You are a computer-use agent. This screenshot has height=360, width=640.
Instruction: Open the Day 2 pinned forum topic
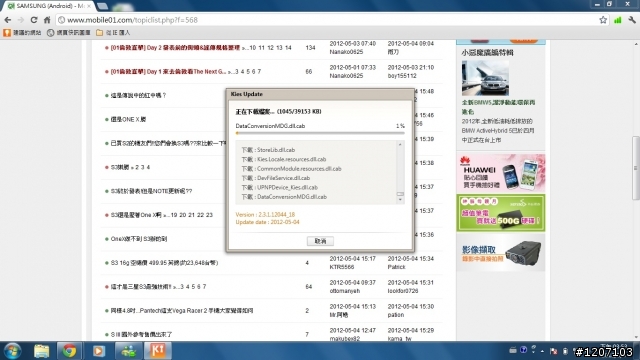point(175,48)
